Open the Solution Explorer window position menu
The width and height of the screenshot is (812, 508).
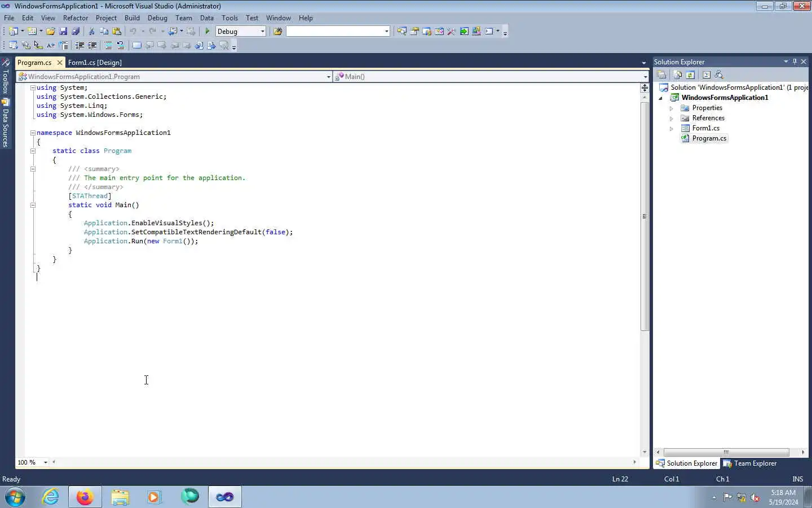(785, 62)
